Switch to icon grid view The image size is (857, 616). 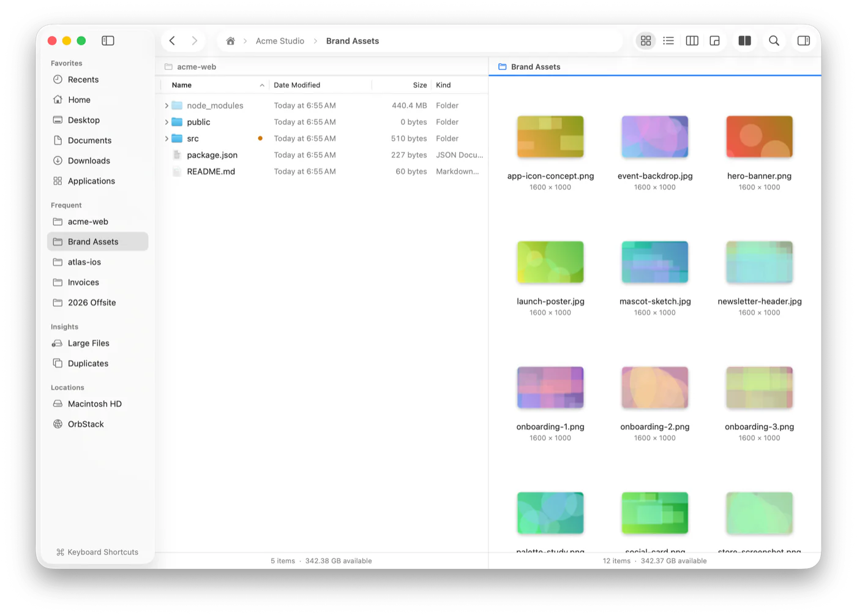(x=646, y=40)
